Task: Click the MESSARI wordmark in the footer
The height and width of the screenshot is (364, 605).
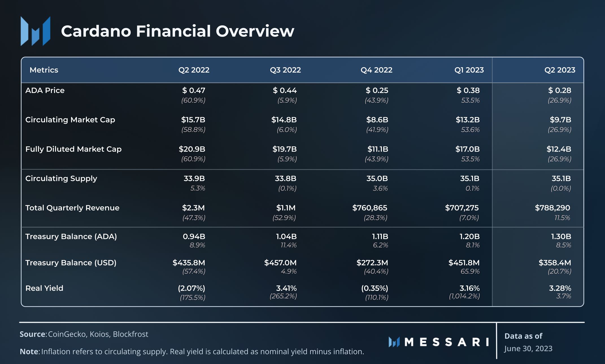Action: tap(447, 342)
